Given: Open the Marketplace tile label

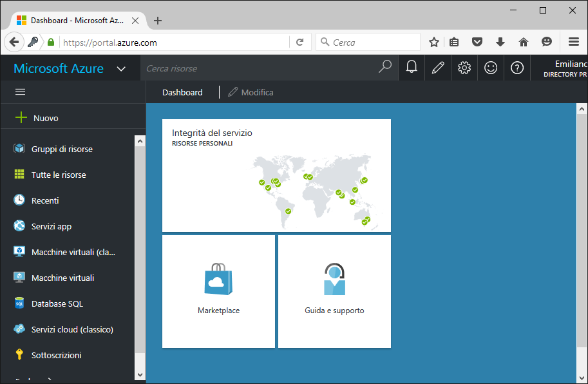Looking at the screenshot, I should coord(218,311).
